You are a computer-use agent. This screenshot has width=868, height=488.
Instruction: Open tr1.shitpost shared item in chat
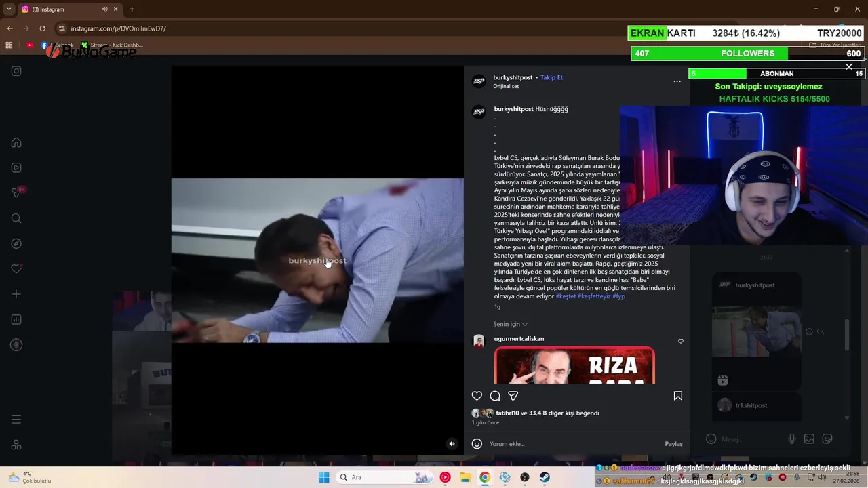tap(756, 406)
